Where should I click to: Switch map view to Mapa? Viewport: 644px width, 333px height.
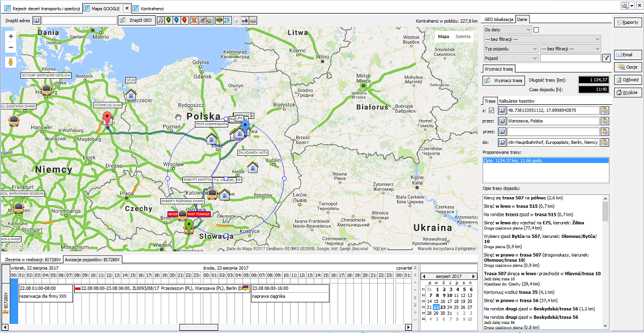click(x=443, y=37)
